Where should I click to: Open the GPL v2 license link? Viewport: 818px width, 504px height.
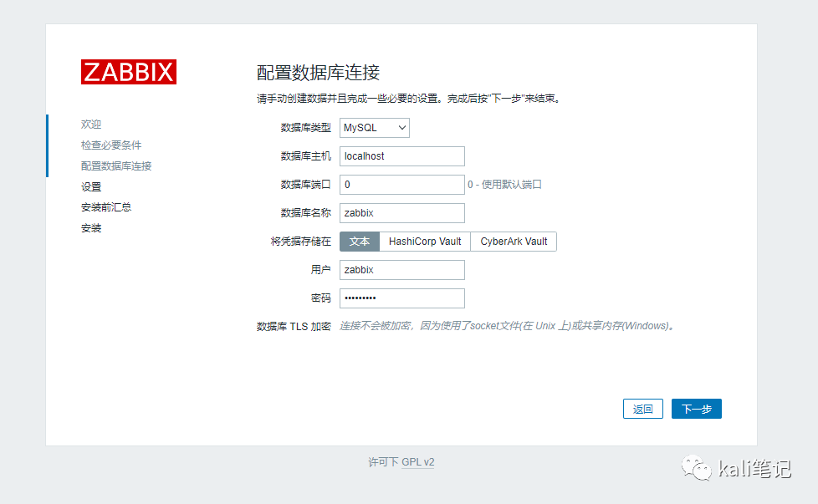[418, 461]
